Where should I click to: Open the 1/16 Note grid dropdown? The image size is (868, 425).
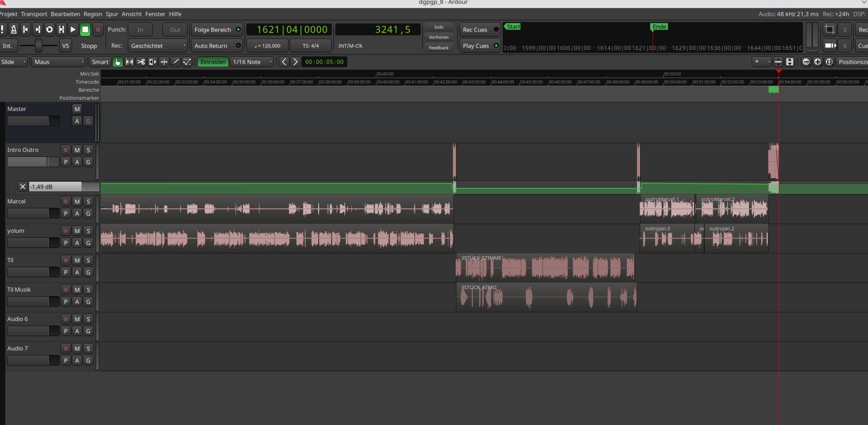click(x=252, y=62)
